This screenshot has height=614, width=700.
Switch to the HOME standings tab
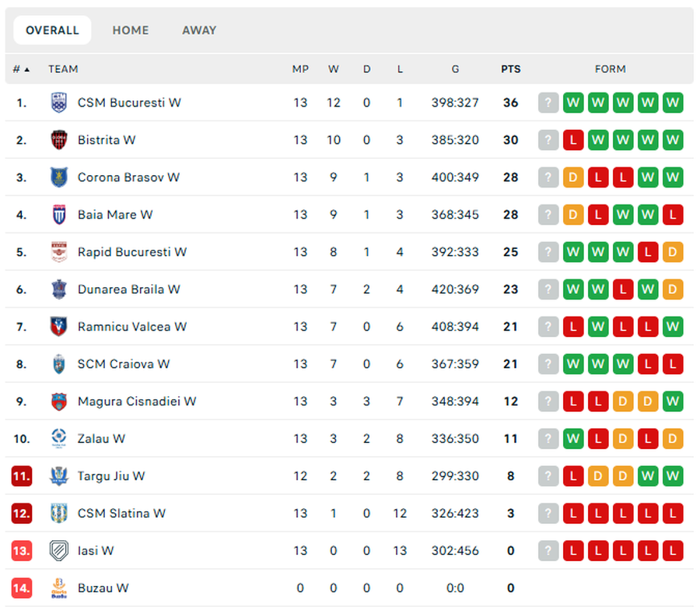(x=131, y=30)
